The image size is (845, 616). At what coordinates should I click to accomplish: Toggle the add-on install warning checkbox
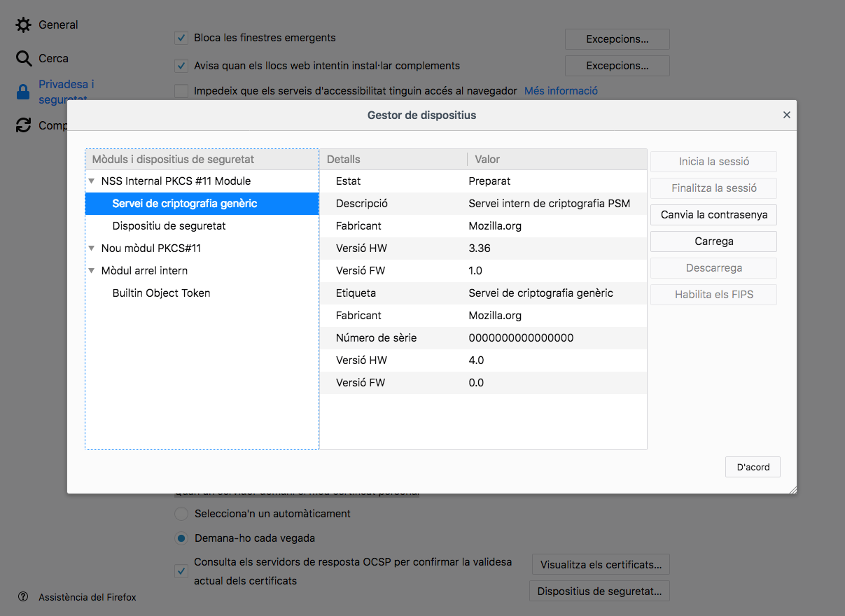(181, 66)
